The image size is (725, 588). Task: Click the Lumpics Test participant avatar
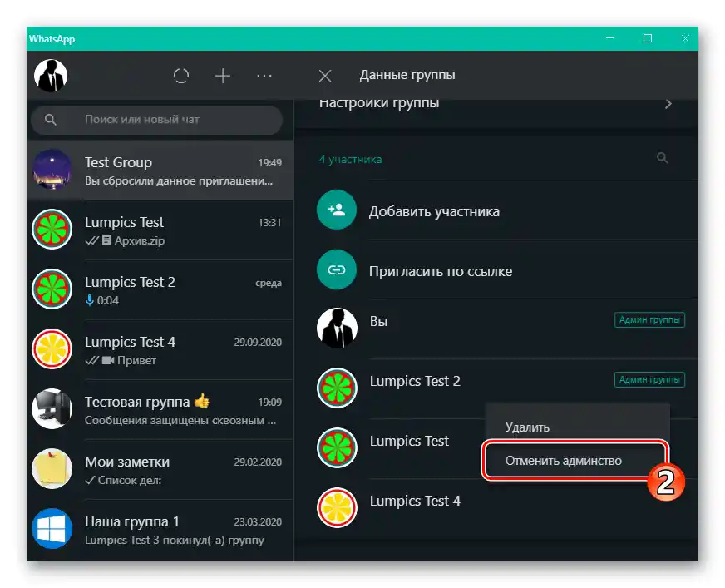[337, 447]
